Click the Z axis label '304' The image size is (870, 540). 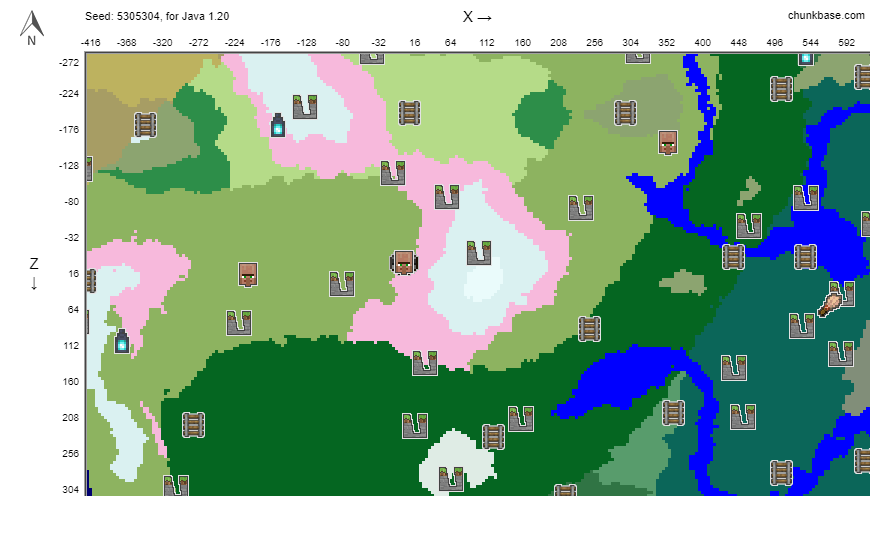coord(70,489)
